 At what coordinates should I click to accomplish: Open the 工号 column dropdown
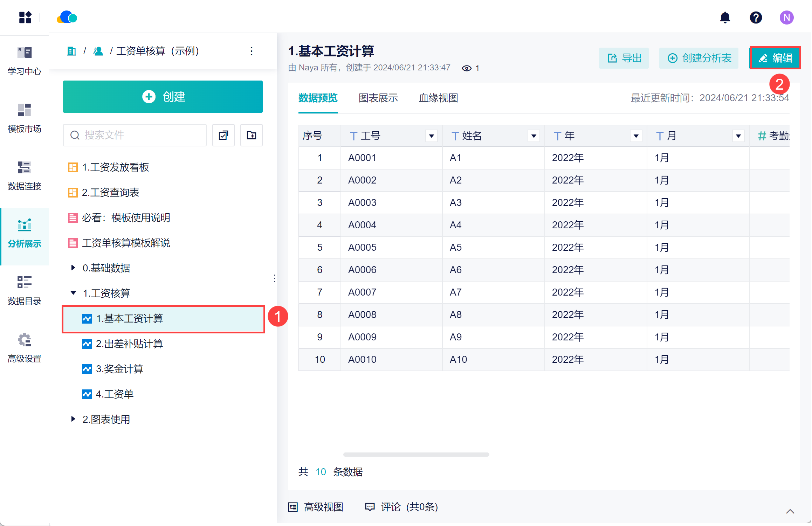pos(431,136)
